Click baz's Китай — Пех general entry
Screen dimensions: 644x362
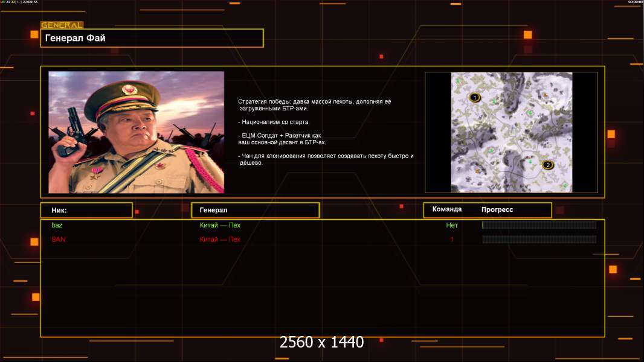(x=220, y=225)
